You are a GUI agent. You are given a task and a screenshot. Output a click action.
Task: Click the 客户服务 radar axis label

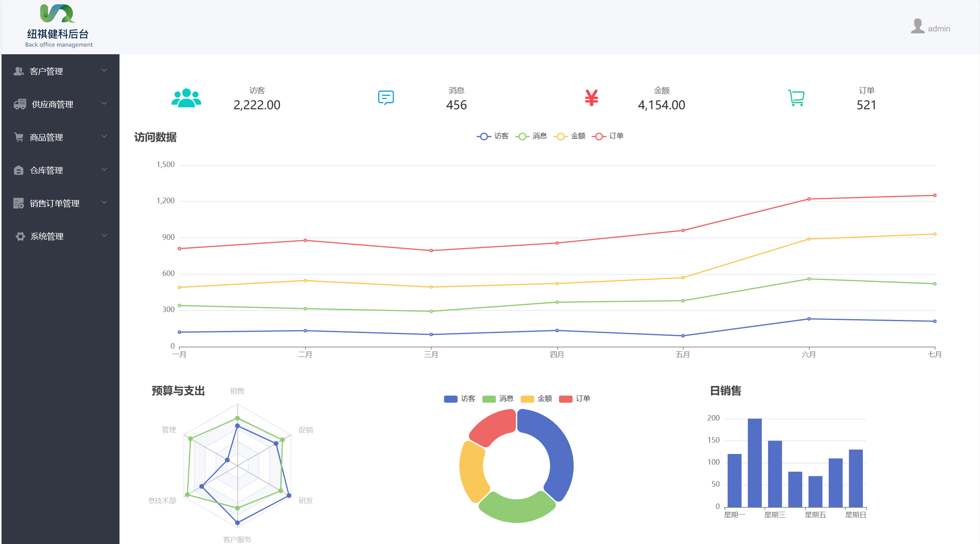pos(237,539)
